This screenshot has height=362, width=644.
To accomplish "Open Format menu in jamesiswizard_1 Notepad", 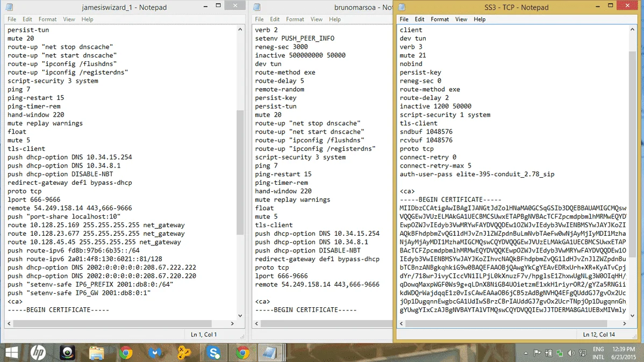I will 48,19.
